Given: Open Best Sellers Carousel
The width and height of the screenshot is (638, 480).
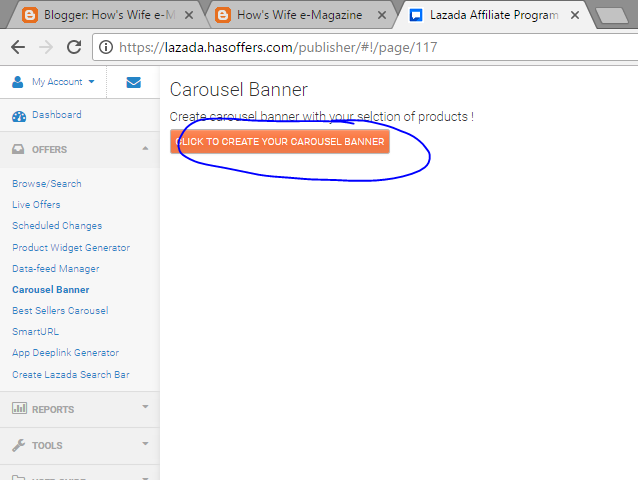Looking at the screenshot, I should click(x=60, y=311).
